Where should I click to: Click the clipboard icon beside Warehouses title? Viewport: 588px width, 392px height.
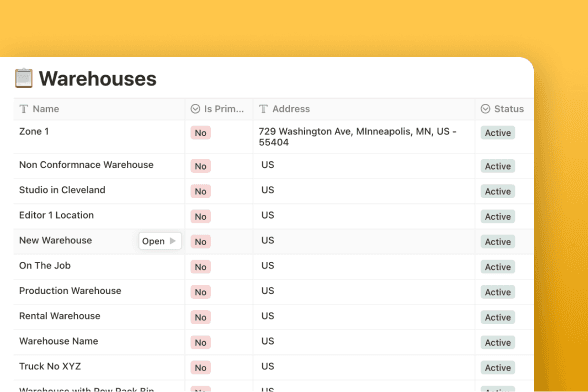pos(24,78)
